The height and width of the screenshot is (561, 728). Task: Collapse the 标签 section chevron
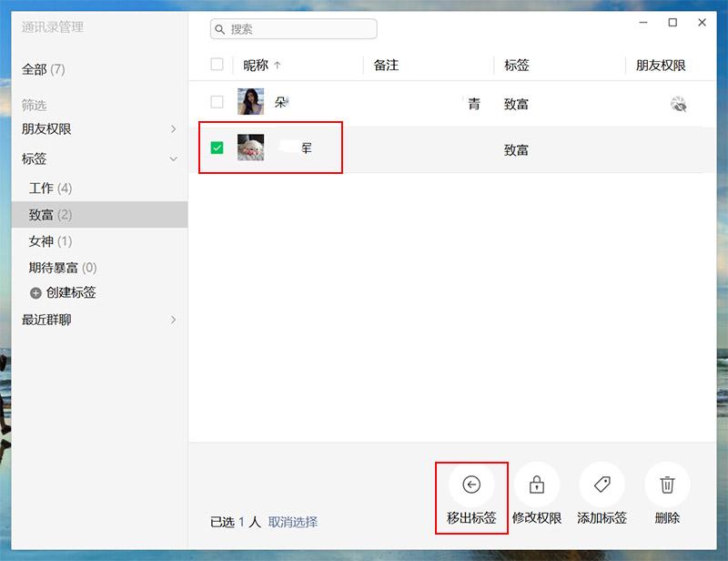[173, 159]
